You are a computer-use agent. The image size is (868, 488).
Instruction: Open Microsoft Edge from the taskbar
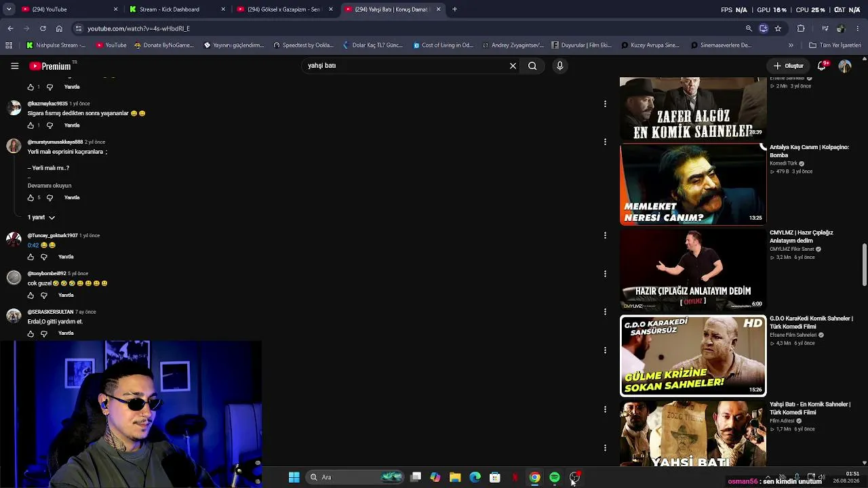[475, 477]
